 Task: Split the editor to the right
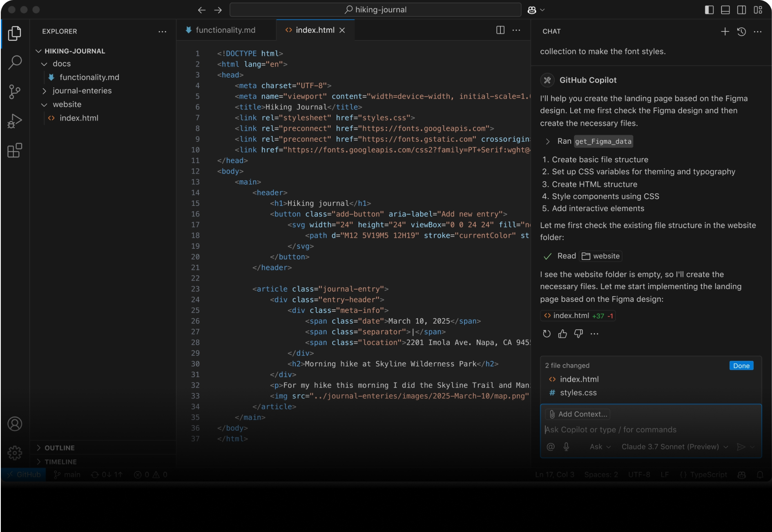(x=500, y=30)
